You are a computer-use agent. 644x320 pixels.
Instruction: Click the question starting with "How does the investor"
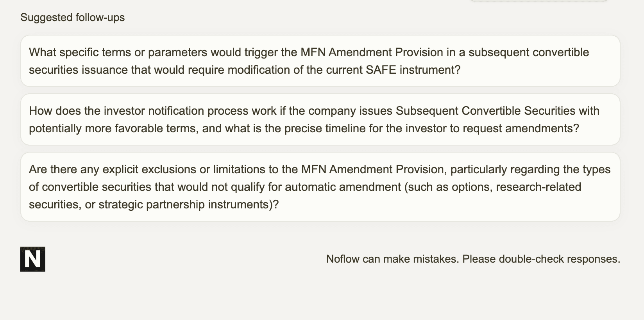tap(320, 119)
